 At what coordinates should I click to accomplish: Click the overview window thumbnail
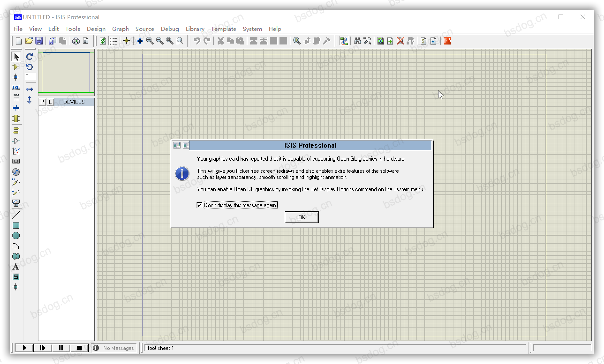point(66,73)
